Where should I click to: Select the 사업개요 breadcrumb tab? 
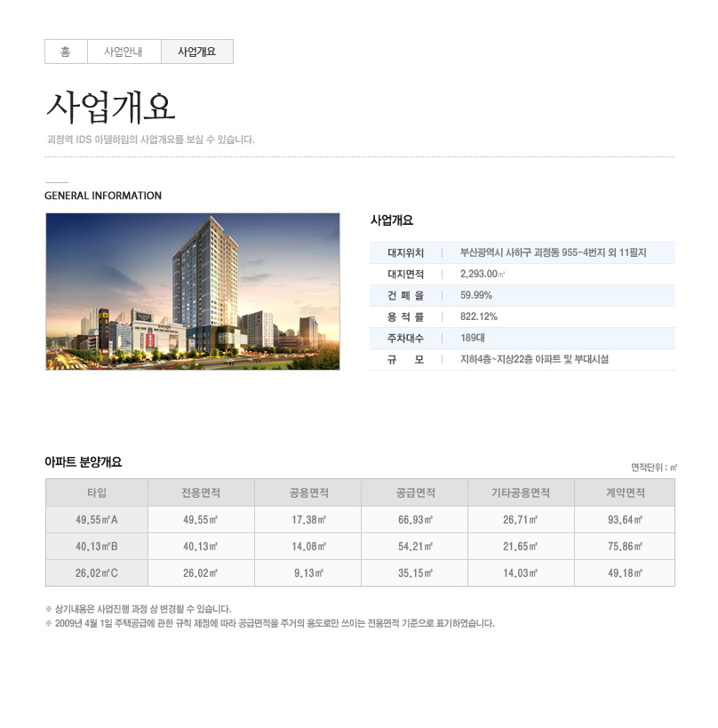[x=196, y=52]
